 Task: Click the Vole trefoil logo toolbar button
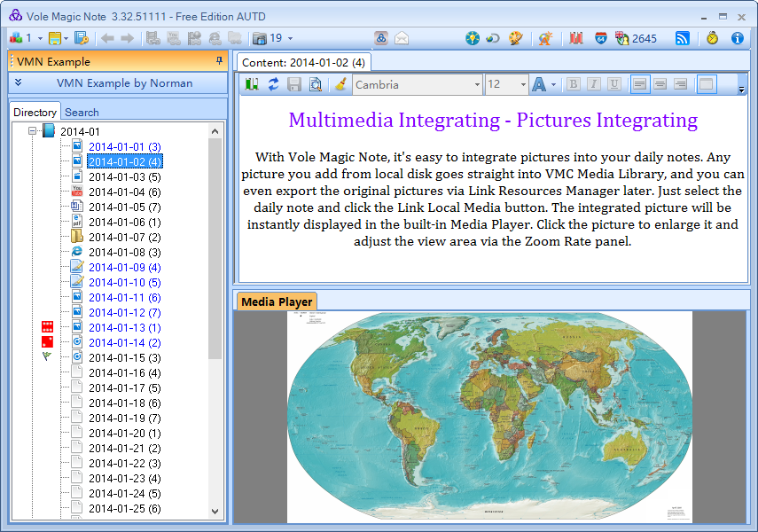tap(381, 38)
